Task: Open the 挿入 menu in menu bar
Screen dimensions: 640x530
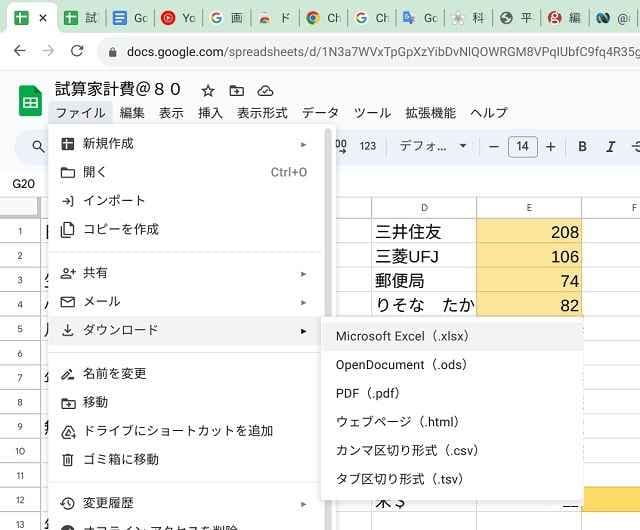Action: pyautogui.click(x=210, y=113)
